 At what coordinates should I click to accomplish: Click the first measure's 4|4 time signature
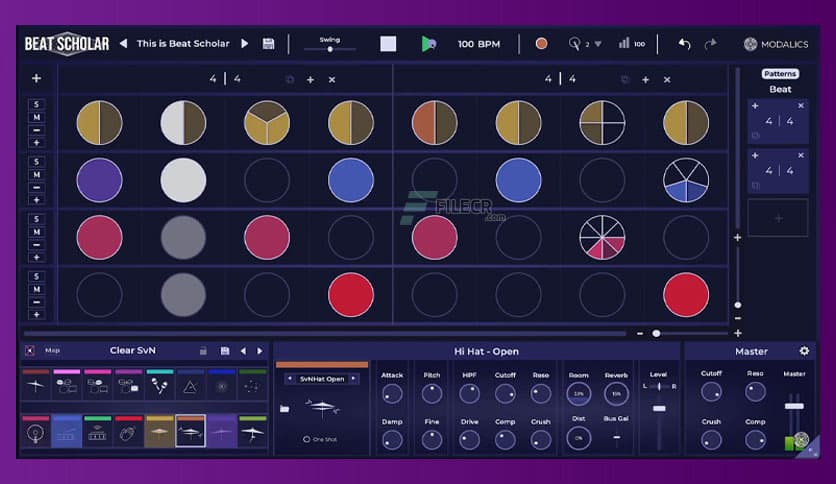[x=225, y=79]
